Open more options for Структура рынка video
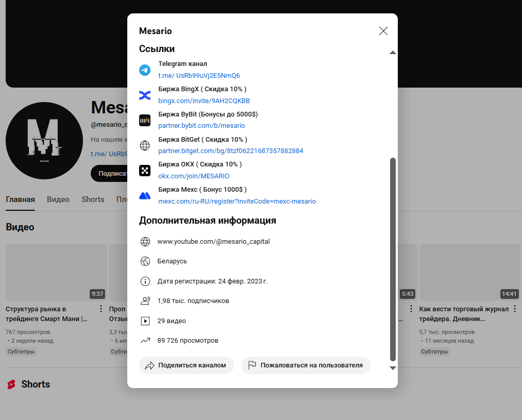The height and width of the screenshot is (420, 522). point(101,309)
